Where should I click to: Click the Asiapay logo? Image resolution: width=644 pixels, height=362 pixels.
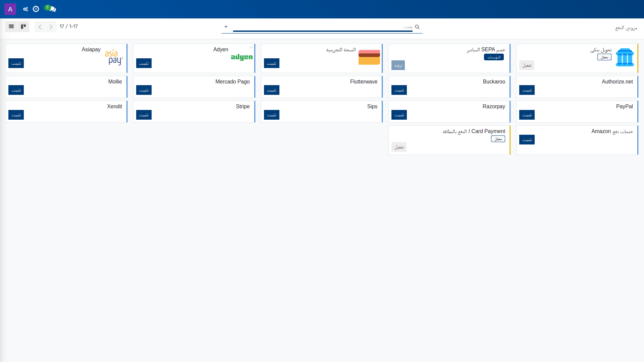114,57
